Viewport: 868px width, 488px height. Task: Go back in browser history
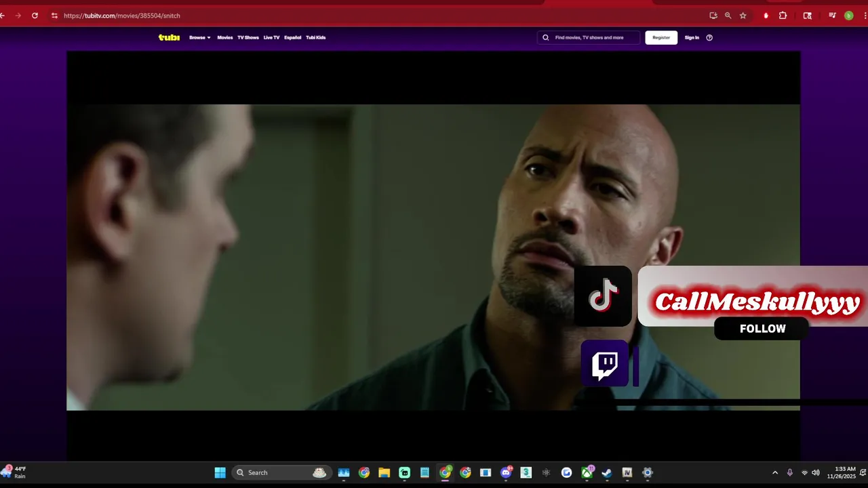(3, 16)
